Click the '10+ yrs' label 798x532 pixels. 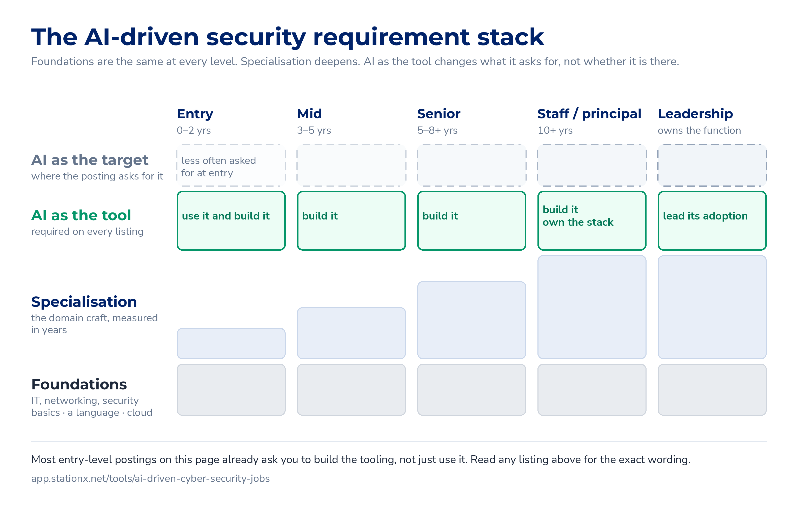tap(555, 130)
